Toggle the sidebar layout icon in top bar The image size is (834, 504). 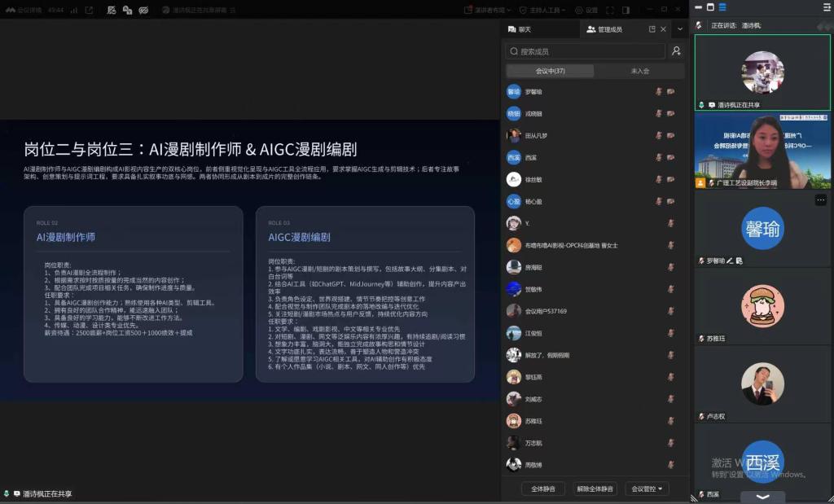pos(625,10)
